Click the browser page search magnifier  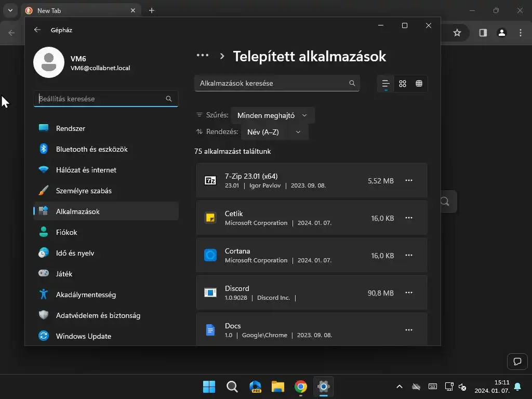tap(445, 202)
